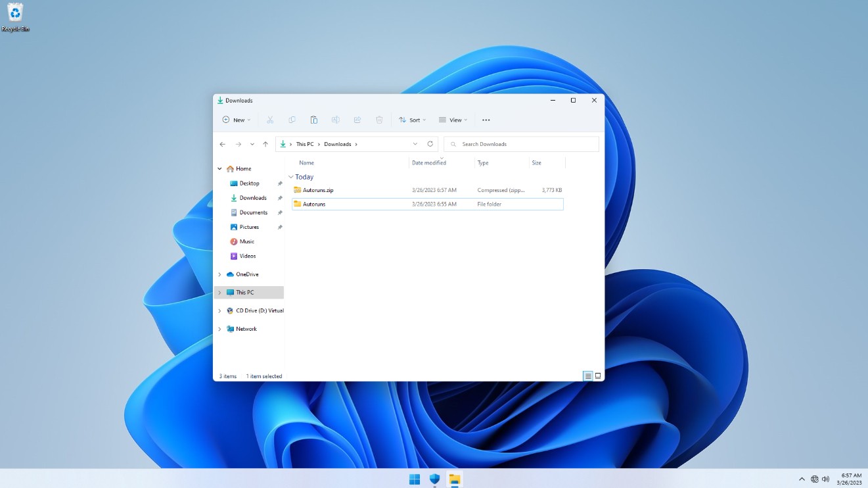Click the Cut scissors icon in toolbar
The height and width of the screenshot is (488, 868).
click(x=270, y=120)
